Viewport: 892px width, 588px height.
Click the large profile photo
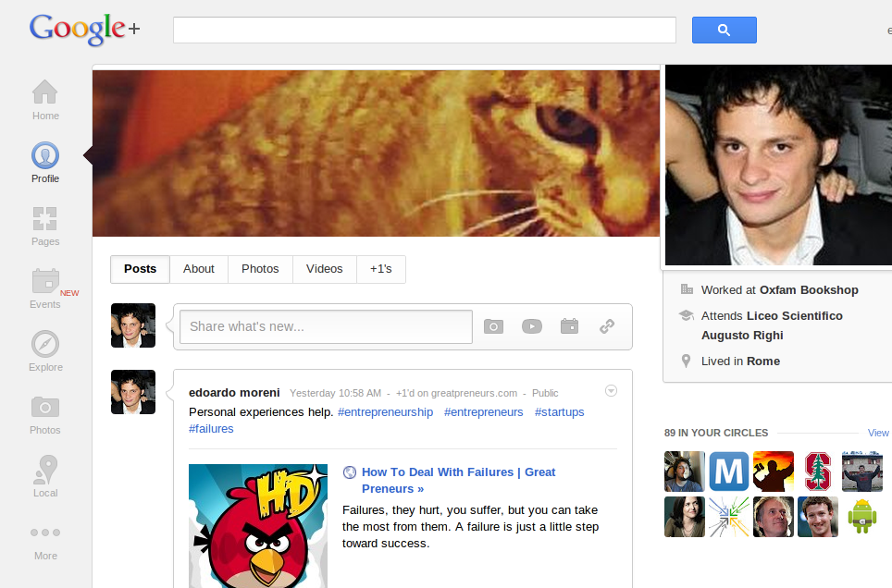click(x=778, y=165)
